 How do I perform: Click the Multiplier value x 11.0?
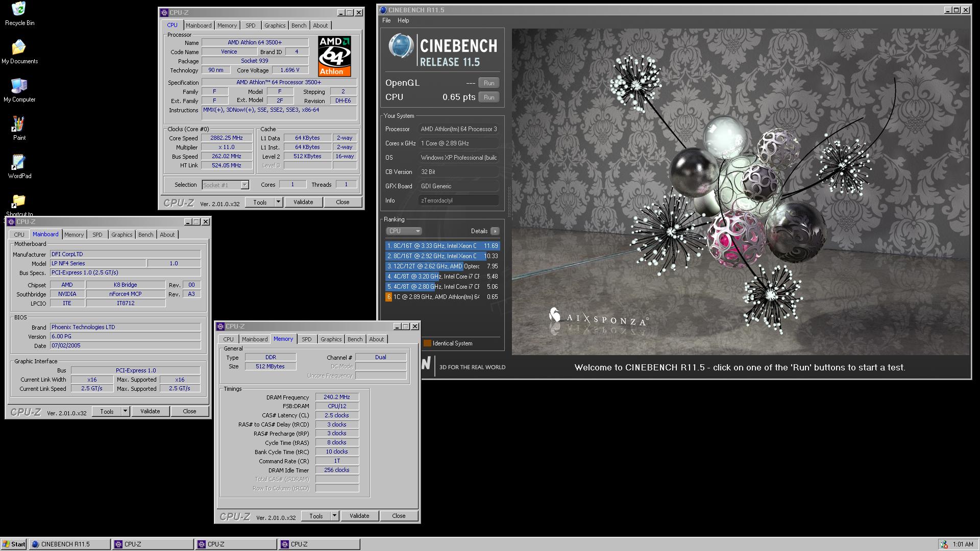[227, 147]
